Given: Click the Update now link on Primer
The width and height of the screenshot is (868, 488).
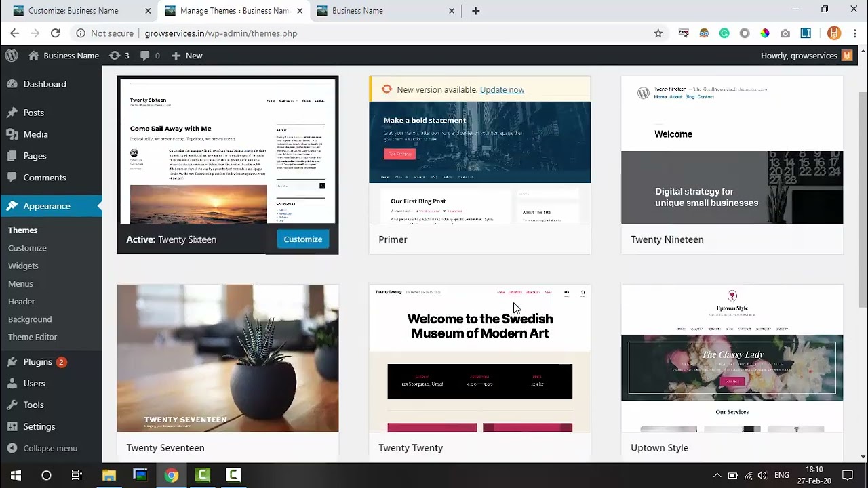Looking at the screenshot, I should point(502,89).
